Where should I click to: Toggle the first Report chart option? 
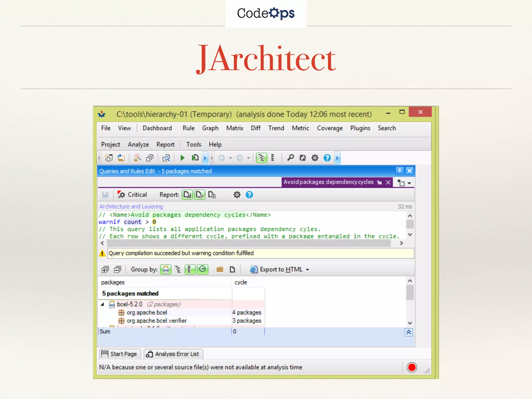point(187,195)
